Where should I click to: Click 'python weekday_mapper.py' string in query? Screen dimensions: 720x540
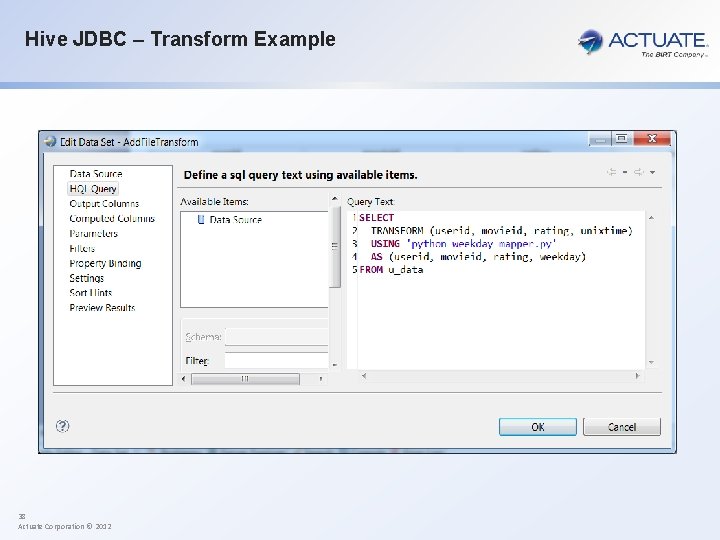coord(481,243)
